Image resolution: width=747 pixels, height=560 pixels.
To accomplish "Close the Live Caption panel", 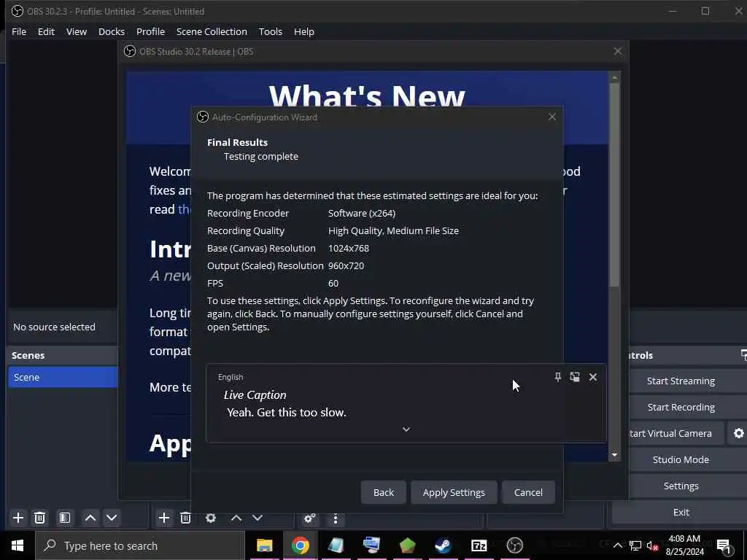I will pos(593,377).
